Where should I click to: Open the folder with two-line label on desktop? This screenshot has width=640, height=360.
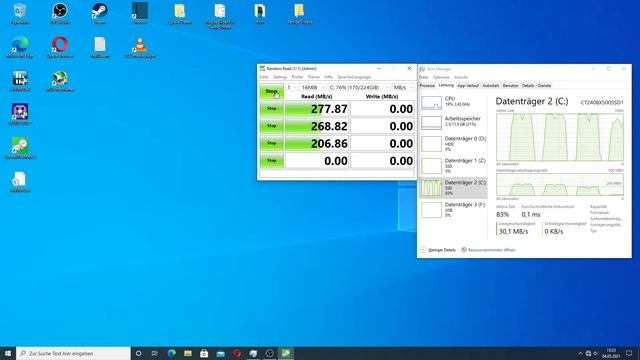220,16
